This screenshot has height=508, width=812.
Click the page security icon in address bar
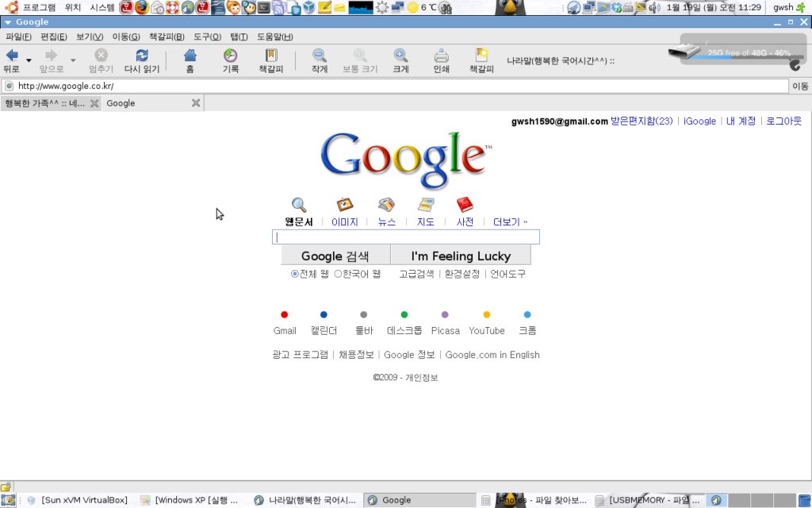(10, 86)
